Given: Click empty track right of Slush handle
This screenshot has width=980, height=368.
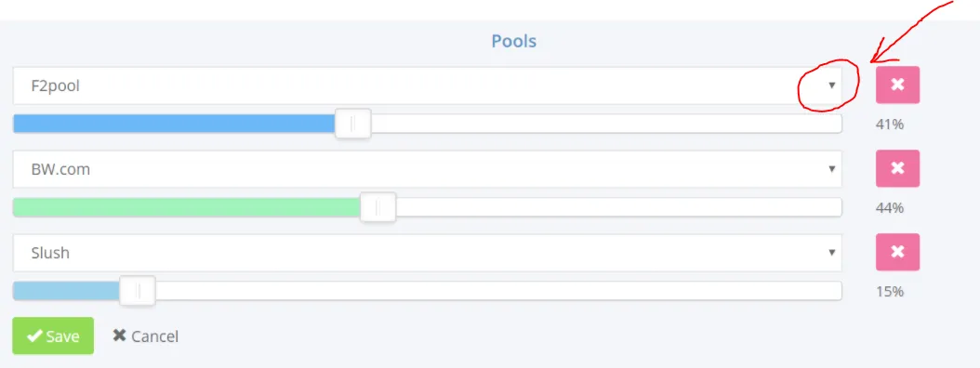Looking at the screenshot, I should [498, 291].
